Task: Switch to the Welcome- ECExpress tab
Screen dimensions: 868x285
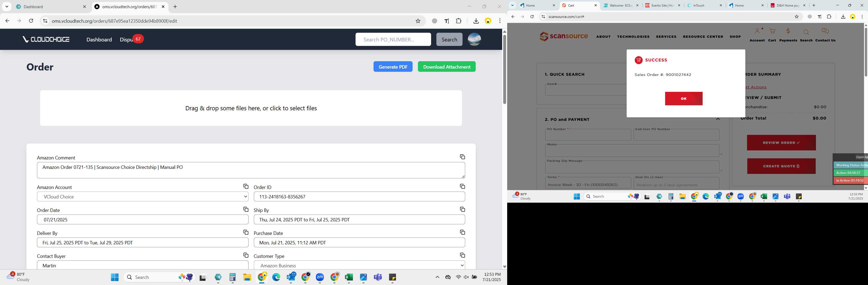Action: [621, 5]
